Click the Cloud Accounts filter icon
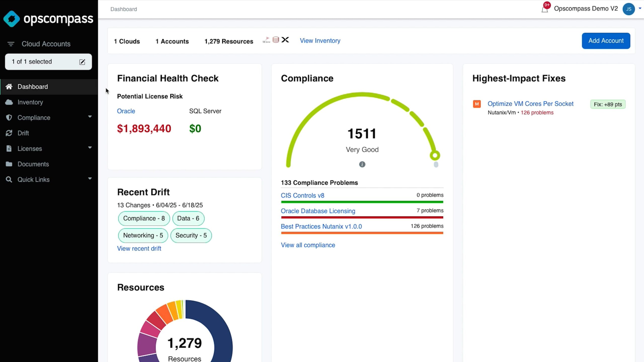 pos(11,44)
